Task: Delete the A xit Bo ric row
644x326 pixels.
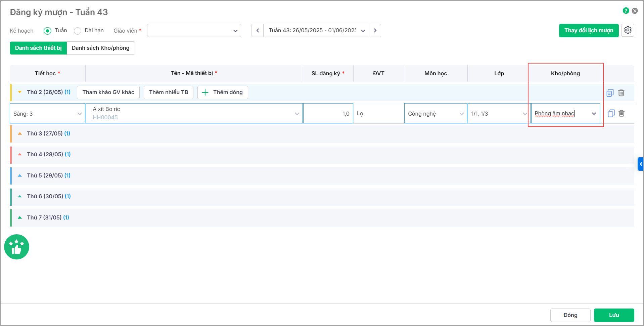Action: [x=622, y=114]
